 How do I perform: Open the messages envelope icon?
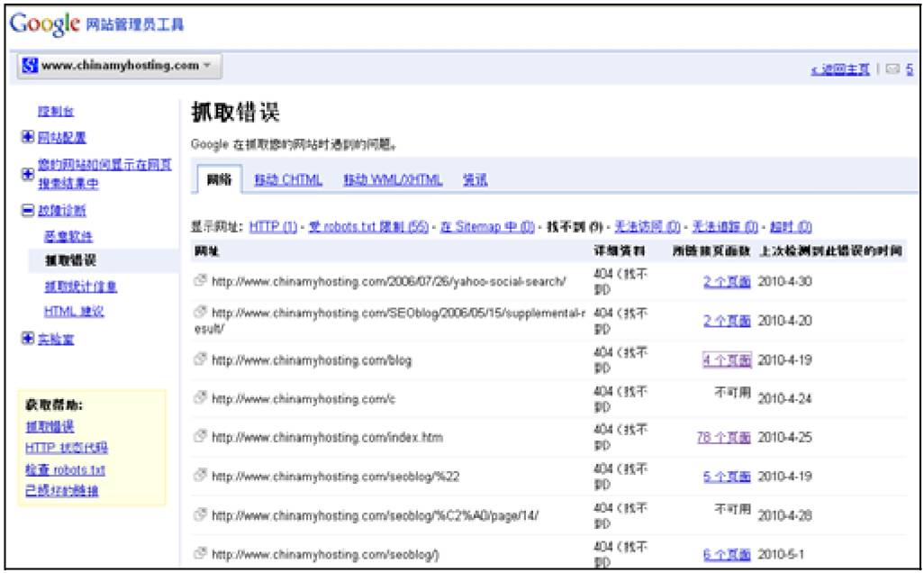click(x=892, y=69)
